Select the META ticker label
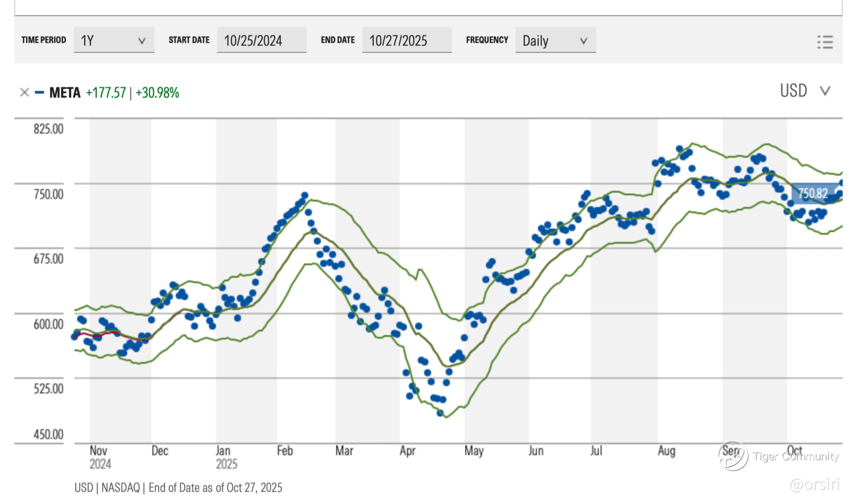857x504 pixels. click(x=65, y=93)
